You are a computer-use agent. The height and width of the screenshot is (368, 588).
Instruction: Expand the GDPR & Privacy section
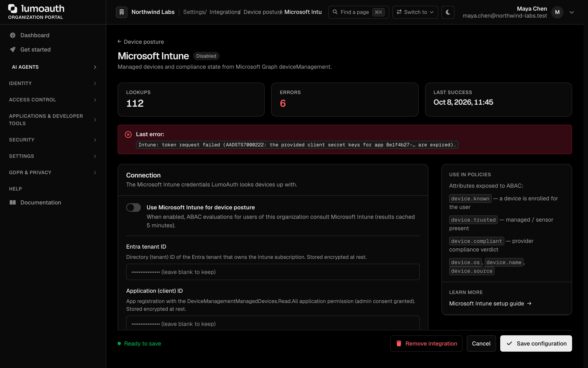click(53, 173)
